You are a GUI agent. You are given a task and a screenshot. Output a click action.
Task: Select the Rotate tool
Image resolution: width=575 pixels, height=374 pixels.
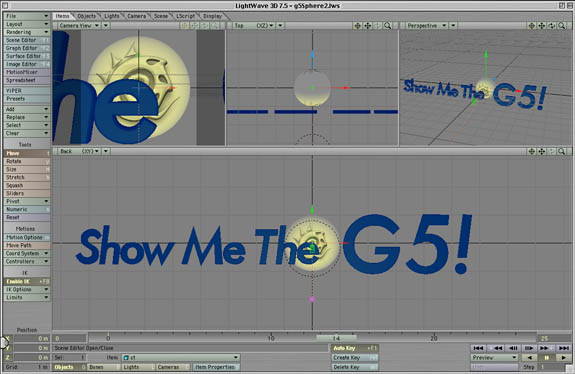(x=26, y=161)
